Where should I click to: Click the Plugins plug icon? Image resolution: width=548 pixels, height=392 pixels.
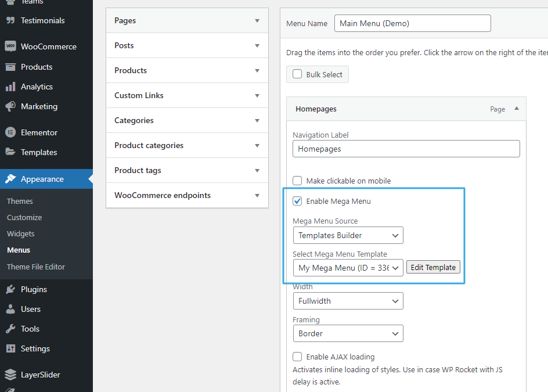[10, 289]
